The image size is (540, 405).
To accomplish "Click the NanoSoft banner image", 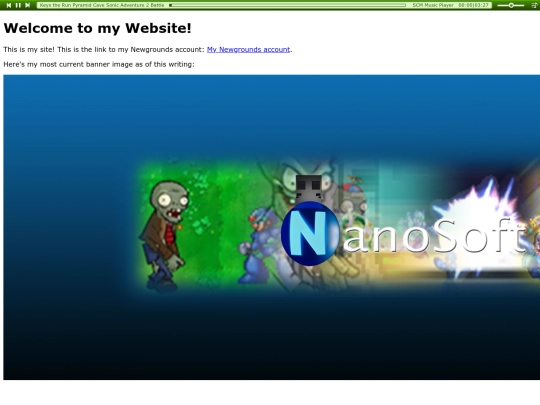I will 272,227.
